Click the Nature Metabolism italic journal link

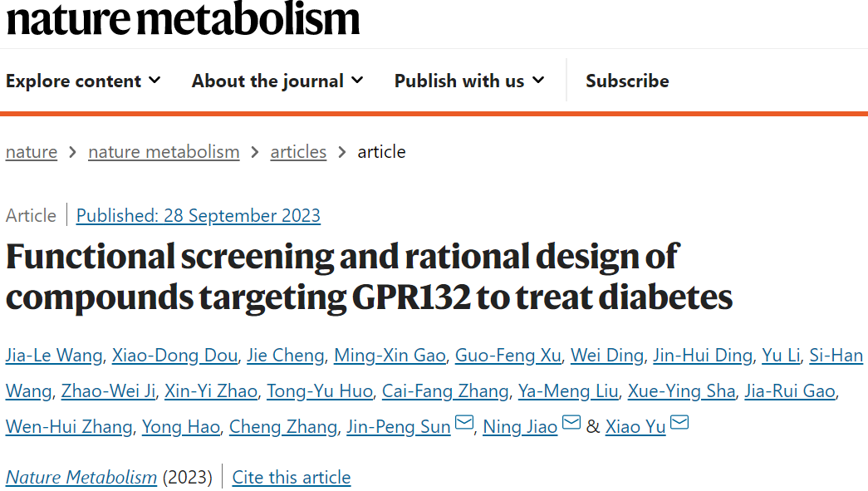(81, 477)
